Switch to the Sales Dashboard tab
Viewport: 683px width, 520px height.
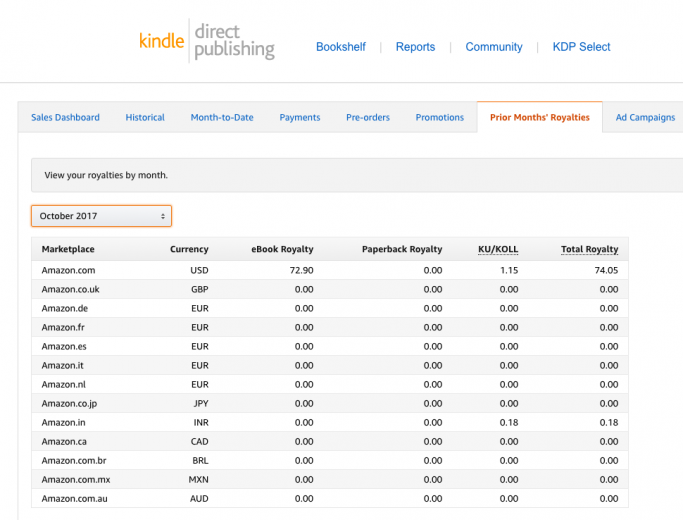[65, 117]
